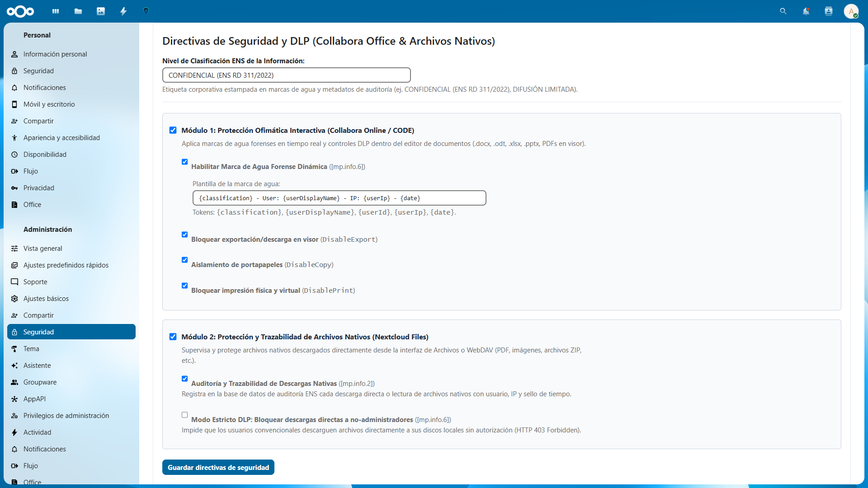Click the 'Supervisa y protege archivos nativos' description
Image resolution: width=868 pixels, height=488 pixels.
click(382, 355)
